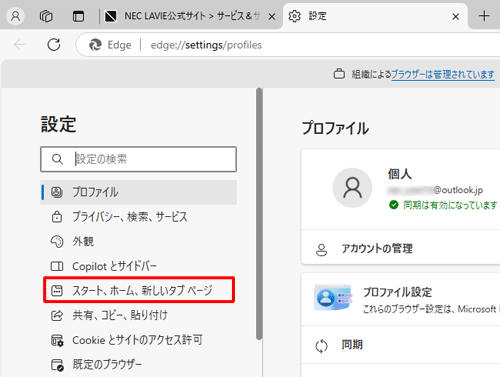500x377 pixels.
Task: Open アカウントの管理 row
Action: click(x=401, y=249)
